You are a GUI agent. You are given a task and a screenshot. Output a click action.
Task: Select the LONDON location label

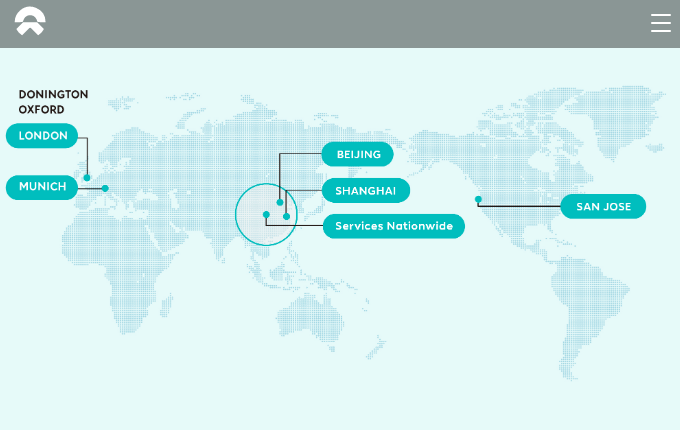(x=42, y=136)
